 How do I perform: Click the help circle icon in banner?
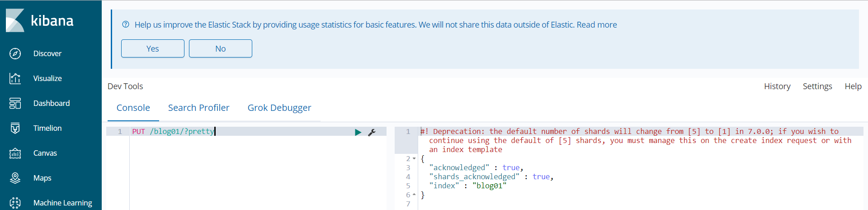[x=126, y=24]
